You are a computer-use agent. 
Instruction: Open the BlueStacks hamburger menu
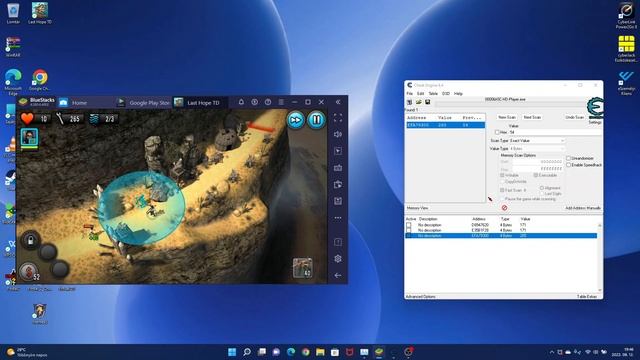(x=281, y=102)
